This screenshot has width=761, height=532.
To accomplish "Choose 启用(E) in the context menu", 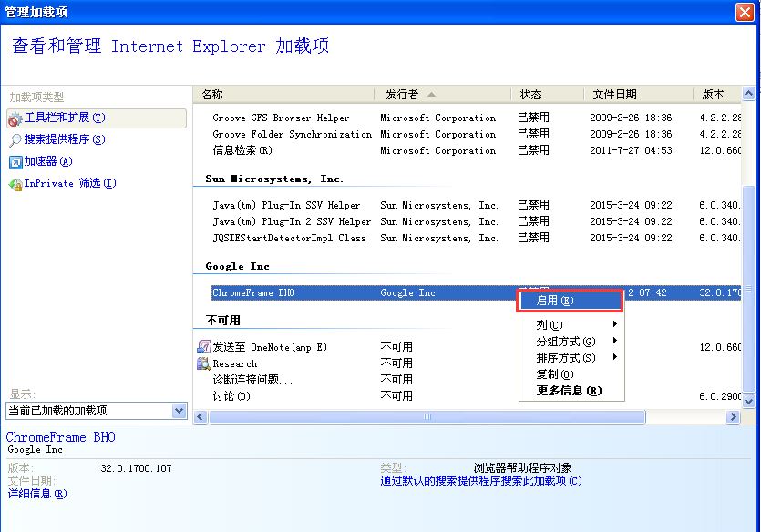I will click(x=571, y=301).
